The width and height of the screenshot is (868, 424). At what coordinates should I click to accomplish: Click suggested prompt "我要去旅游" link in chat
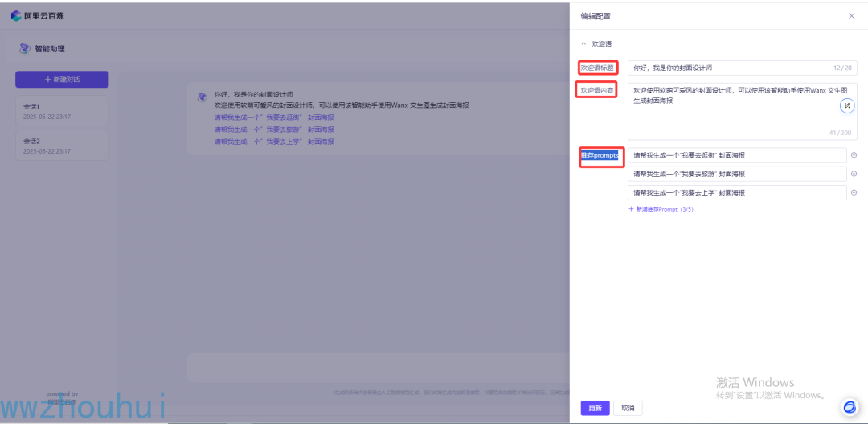click(x=274, y=130)
